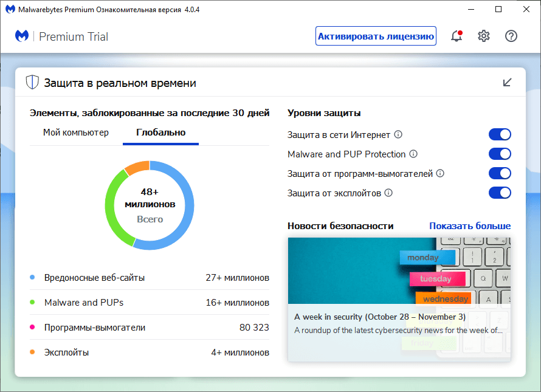Screen dimensions: 541x392
Task: Toggle Защита в сети Интернет switch
Action: (x=500, y=134)
